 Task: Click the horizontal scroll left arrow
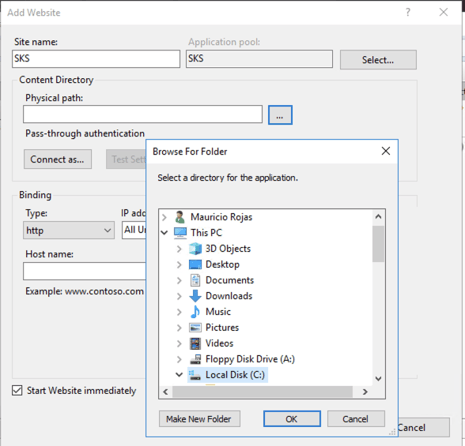point(166,392)
